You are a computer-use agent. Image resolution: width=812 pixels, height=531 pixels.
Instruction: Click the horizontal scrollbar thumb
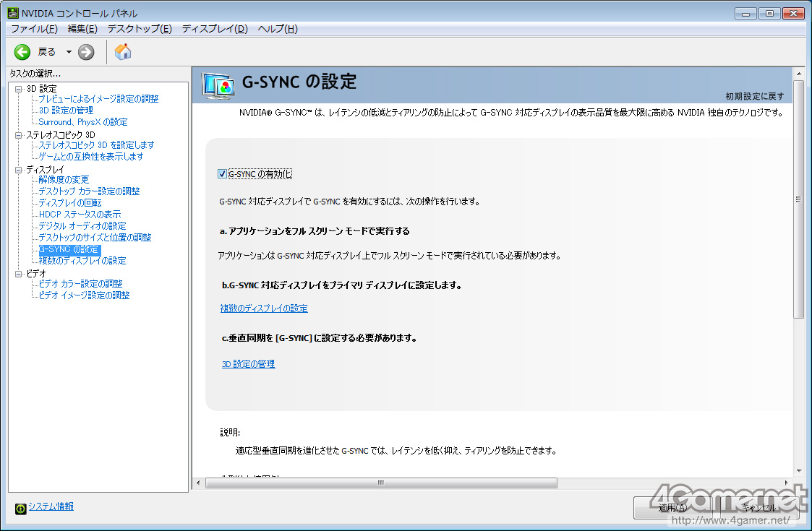point(381,483)
